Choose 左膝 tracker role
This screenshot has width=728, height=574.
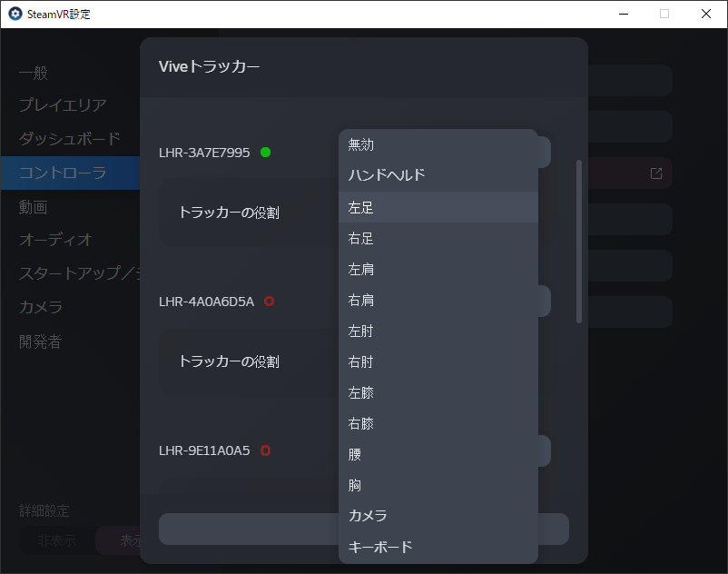[x=438, y=392]
